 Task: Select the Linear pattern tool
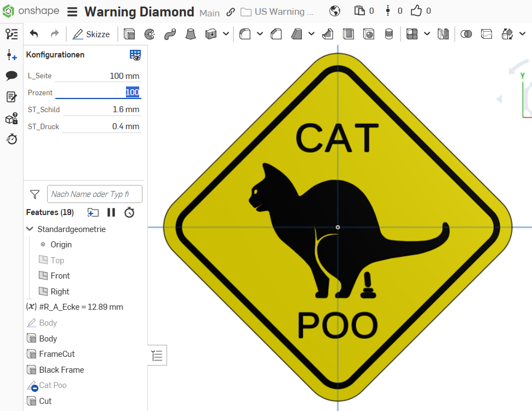[x=412, y=34]
